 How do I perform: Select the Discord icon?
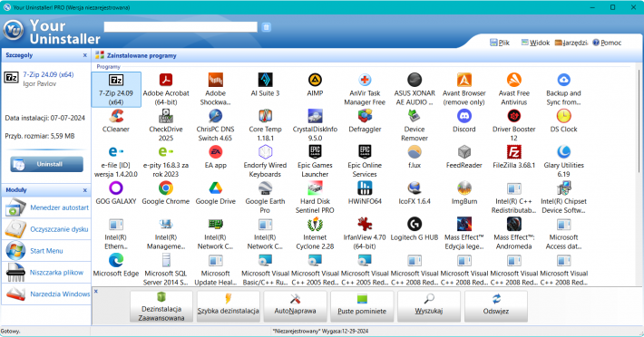[464, 116]
